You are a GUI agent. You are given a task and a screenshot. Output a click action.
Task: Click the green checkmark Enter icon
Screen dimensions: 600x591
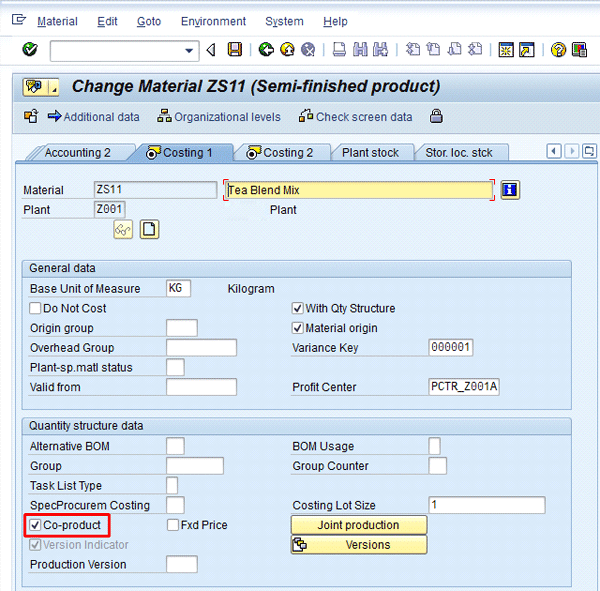click(29, 50)
